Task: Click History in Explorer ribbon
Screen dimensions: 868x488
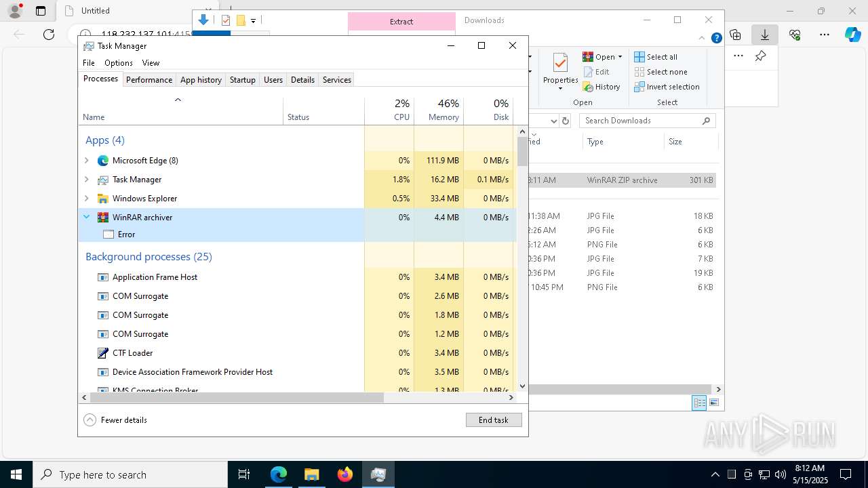Action: coord(601,87)
